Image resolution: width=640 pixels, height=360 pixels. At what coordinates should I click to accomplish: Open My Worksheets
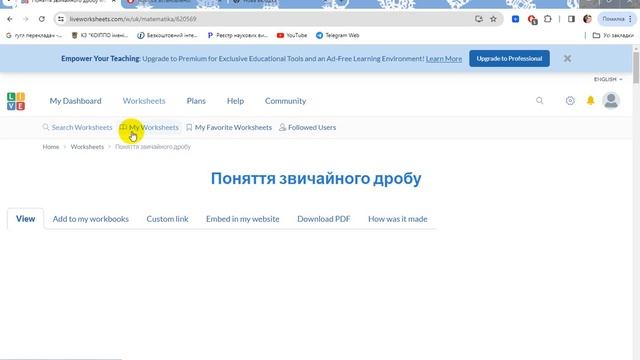coord(149,127)
